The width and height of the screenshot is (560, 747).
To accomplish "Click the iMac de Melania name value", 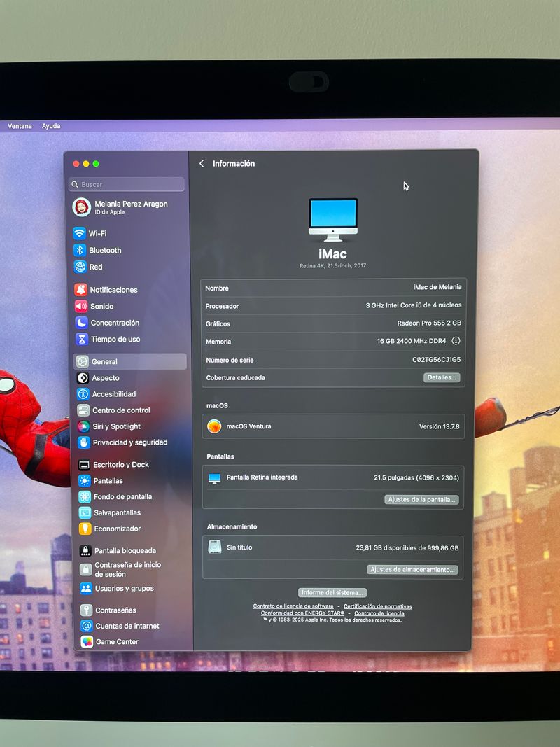I will [x=437, y=287].
